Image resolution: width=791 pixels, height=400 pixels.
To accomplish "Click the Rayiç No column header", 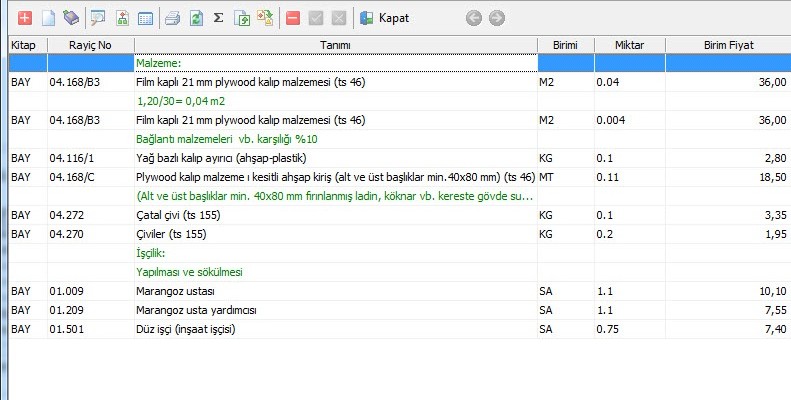I will [x=89, y=45].
